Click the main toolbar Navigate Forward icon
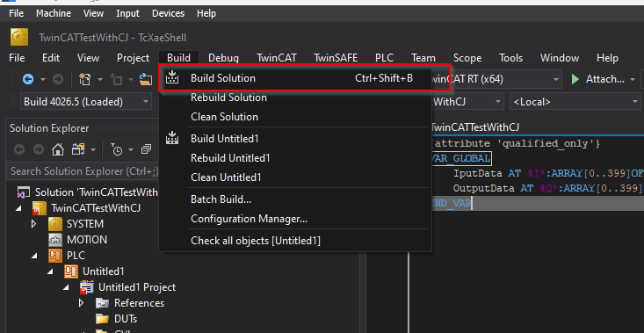Screen dimensions: 644x333 (x=58, y=79)
